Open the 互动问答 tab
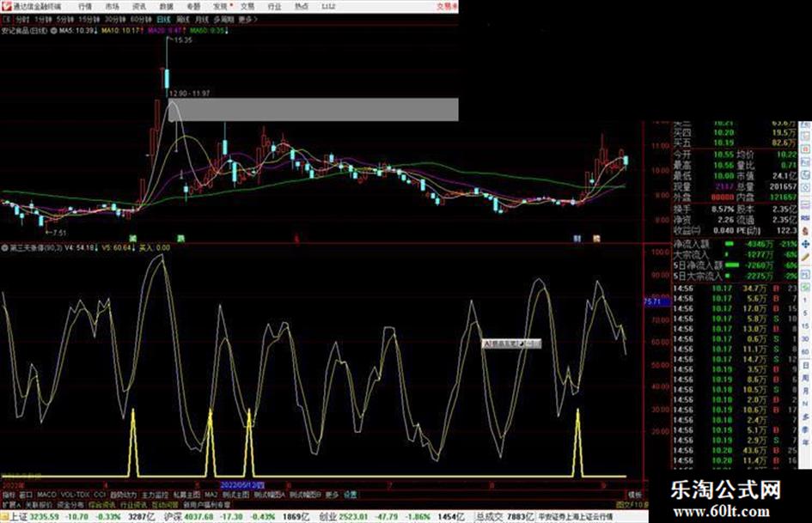Viewport: 812px width, 523px height. click(165, 504)
